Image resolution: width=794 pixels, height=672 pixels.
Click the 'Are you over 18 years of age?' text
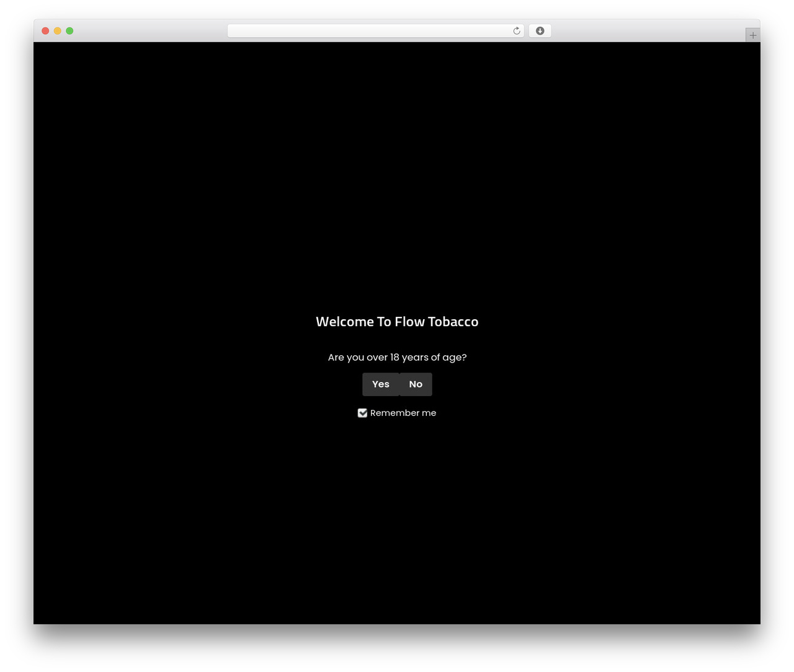pos(397,357)
